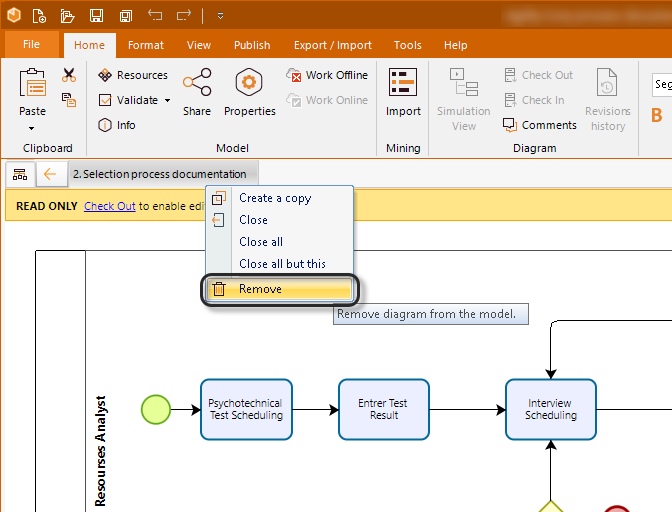Screen dimensions: 672x512
Task: Open the Export / Import tab
Action: coord(333,45)
